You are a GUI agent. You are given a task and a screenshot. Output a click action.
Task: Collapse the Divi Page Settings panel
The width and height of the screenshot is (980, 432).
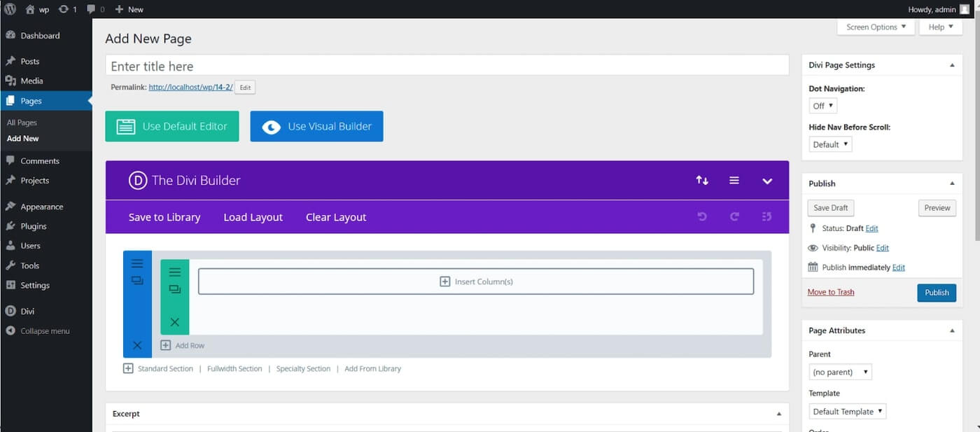pos(951,65)
